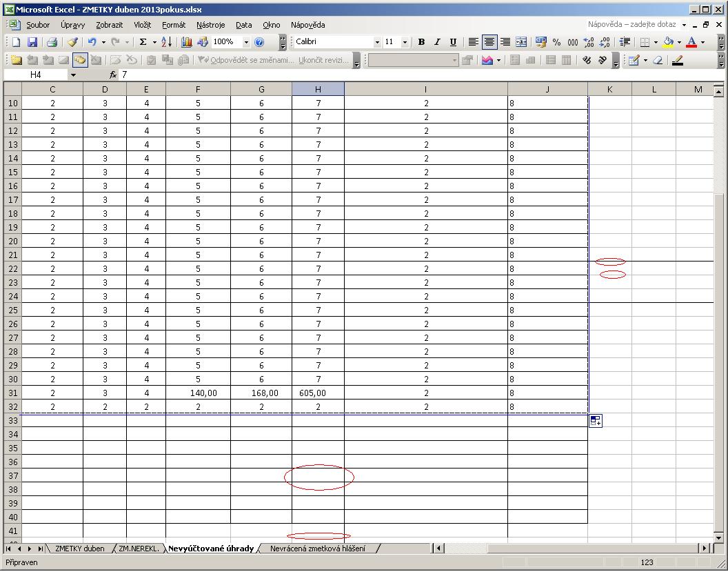Expand the undo history dropdown
The image size is (728, 572).
(103, 42)
